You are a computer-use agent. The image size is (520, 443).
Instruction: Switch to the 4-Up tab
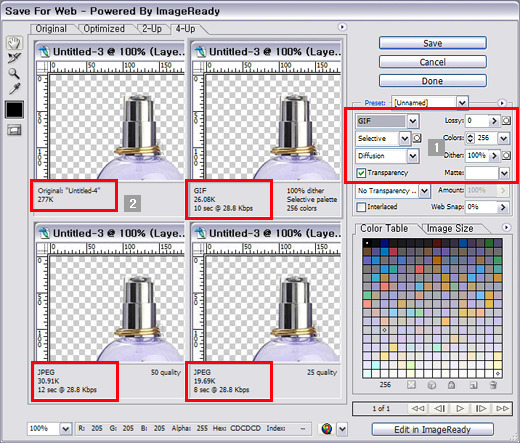coord(185,29)
